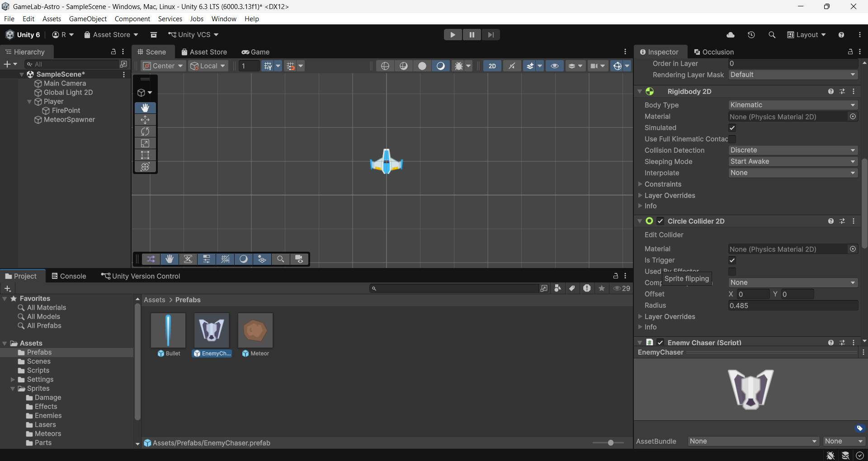Open the Local rotation dropdown
The height and width of the screenshot is (461, 868).
[x=208, y=66]
